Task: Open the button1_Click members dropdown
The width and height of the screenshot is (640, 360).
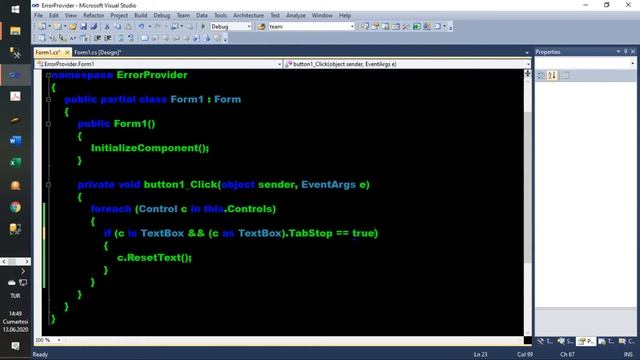Action: coord(528,64)
